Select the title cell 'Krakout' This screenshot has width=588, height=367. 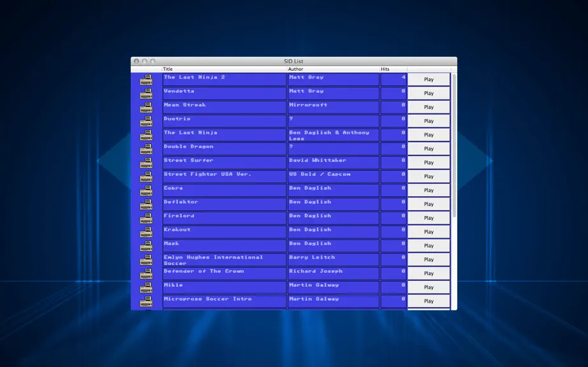224,232
